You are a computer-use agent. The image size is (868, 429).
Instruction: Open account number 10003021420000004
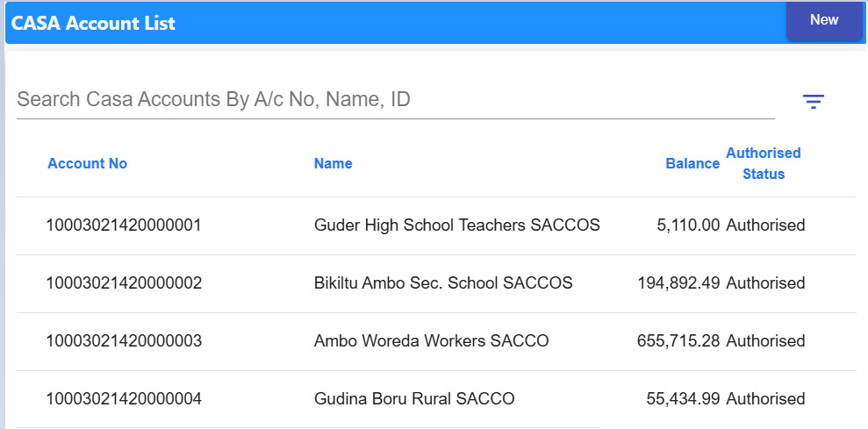point(124,399)
